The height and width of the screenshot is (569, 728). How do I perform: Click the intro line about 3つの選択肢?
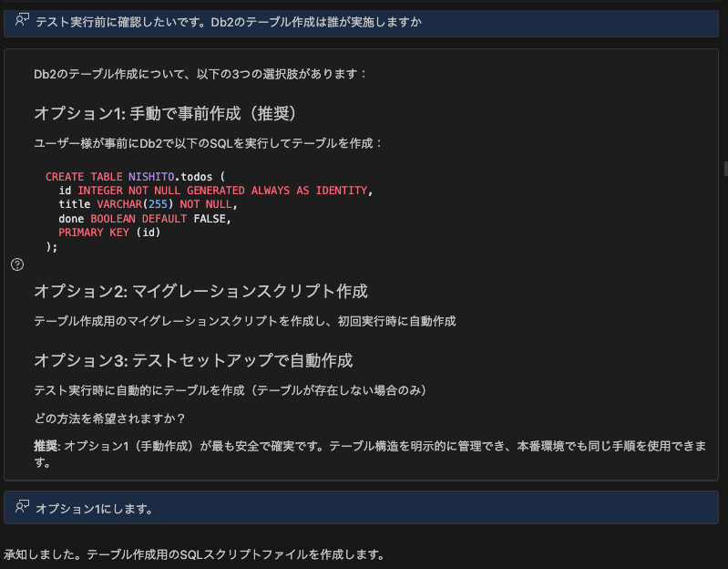[x=200, y=74]
